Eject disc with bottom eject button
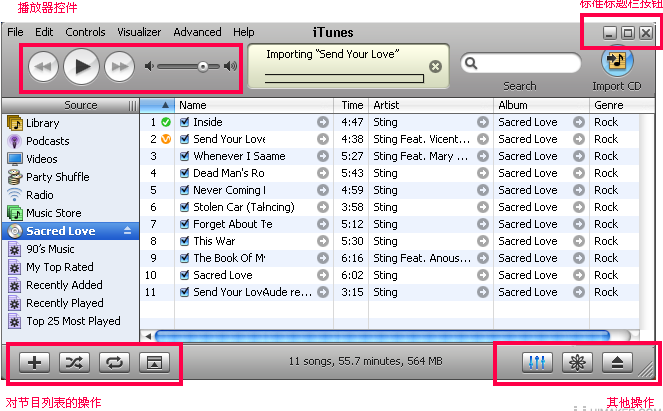Screen dimensions: 663x411 [x=617, y=363]
